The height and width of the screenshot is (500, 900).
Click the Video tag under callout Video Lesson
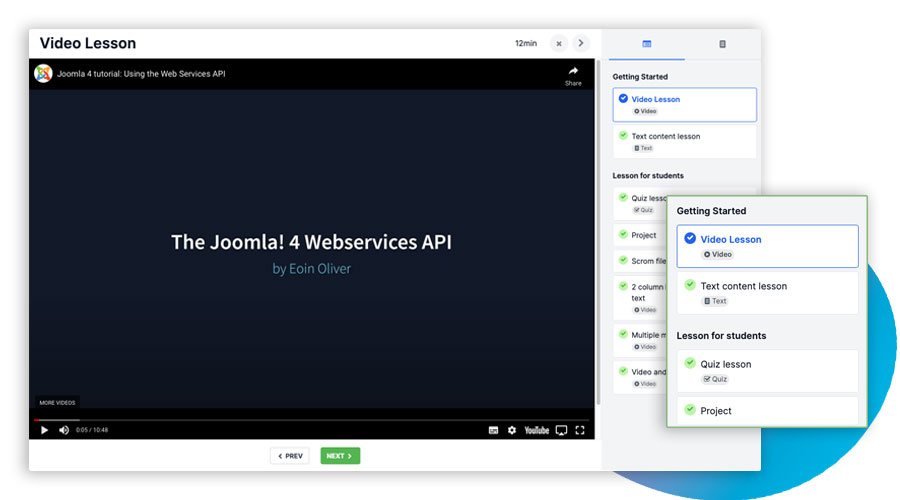717,254
